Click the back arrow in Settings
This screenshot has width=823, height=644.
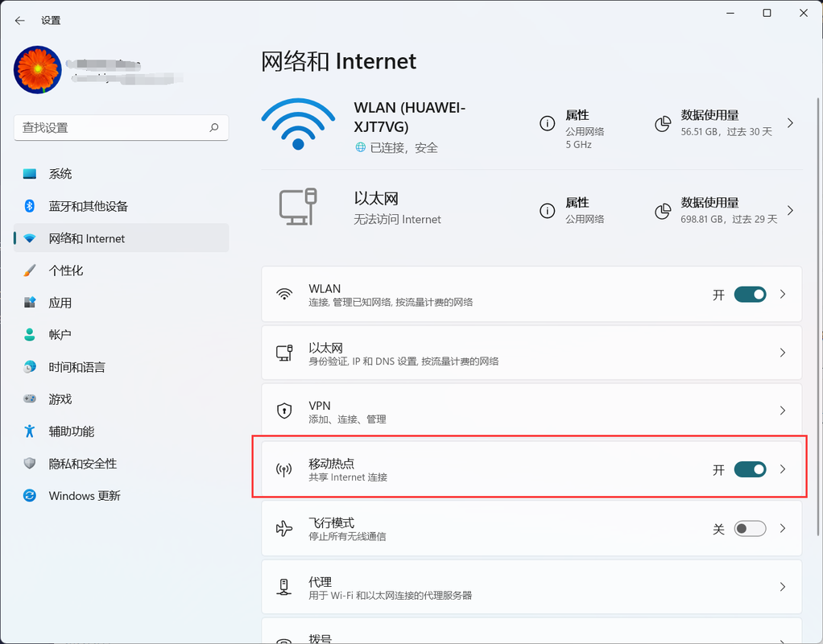coord(19,20)
